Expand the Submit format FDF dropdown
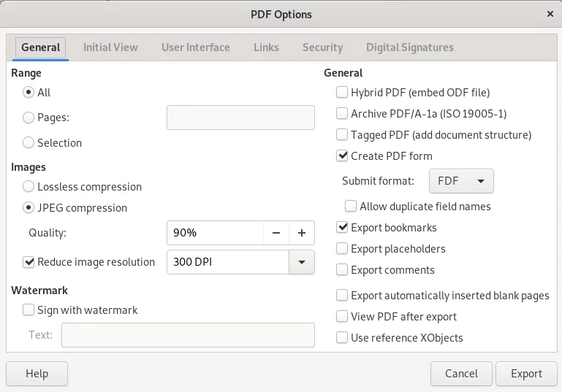This screenshot has width=562, height=392. (x=461, y=181)
